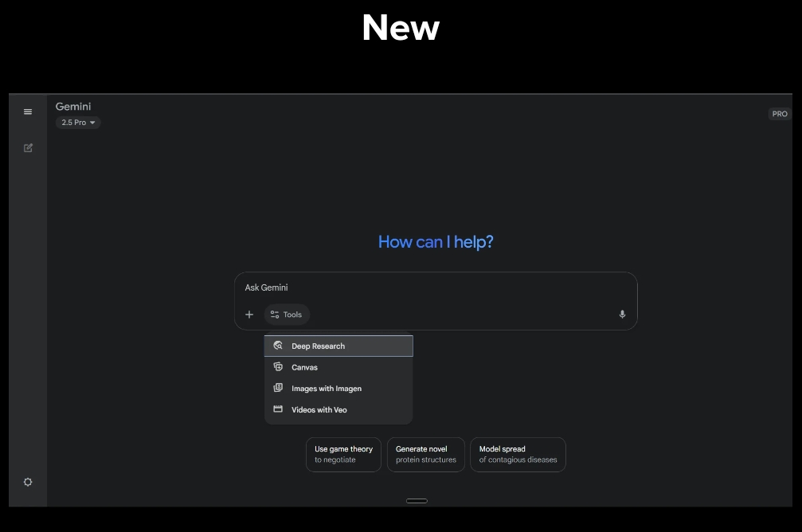Click the 'New' heading above the window
The image size is (802, 532).
tap(400, 29)
